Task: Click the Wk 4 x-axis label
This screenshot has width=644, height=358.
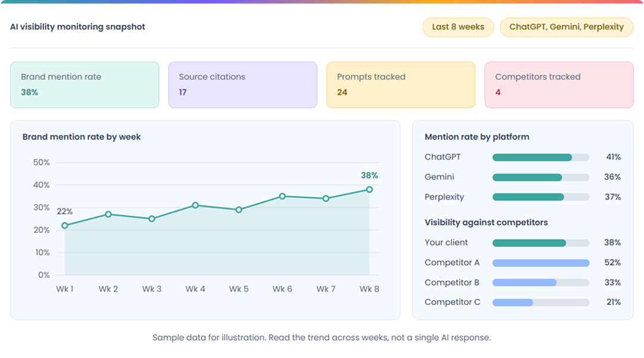Action: pyautogui.click(x=195, y=289)
